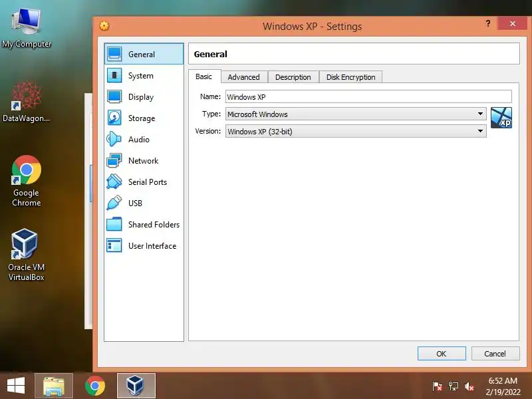Select the Network label in sidebar
532x399 pixels.
point(143,160)
